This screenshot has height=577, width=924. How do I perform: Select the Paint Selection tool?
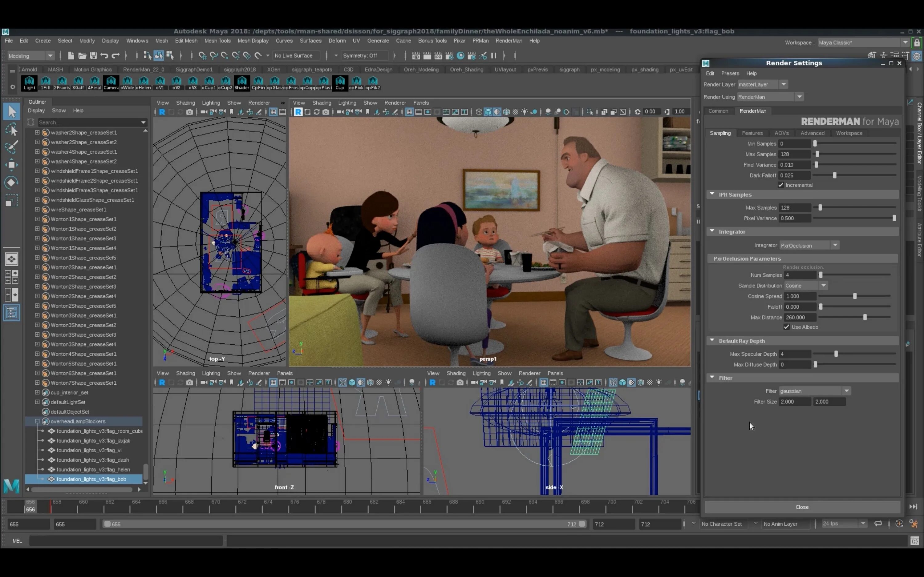coord(11,147)
